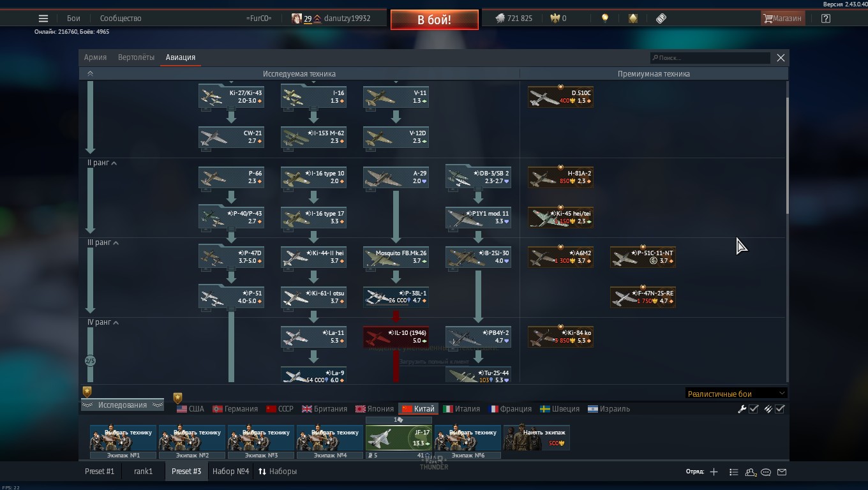Screen dimensions: 868x490
Task: Click the silver lions balance 721 825
Action: [x=514, y=19]
